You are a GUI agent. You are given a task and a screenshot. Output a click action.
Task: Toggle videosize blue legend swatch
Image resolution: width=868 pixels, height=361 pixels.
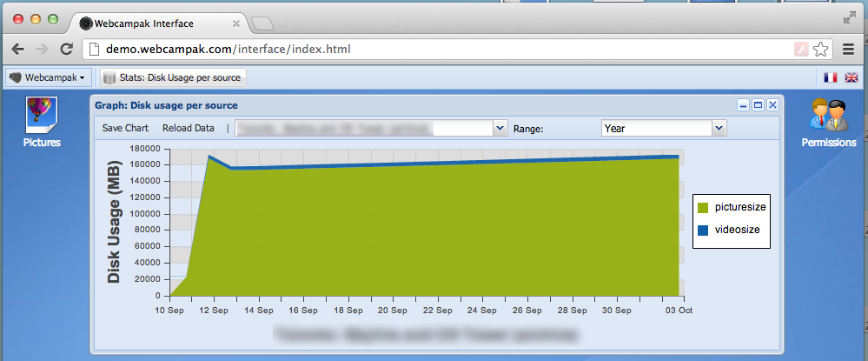(703, 231)
